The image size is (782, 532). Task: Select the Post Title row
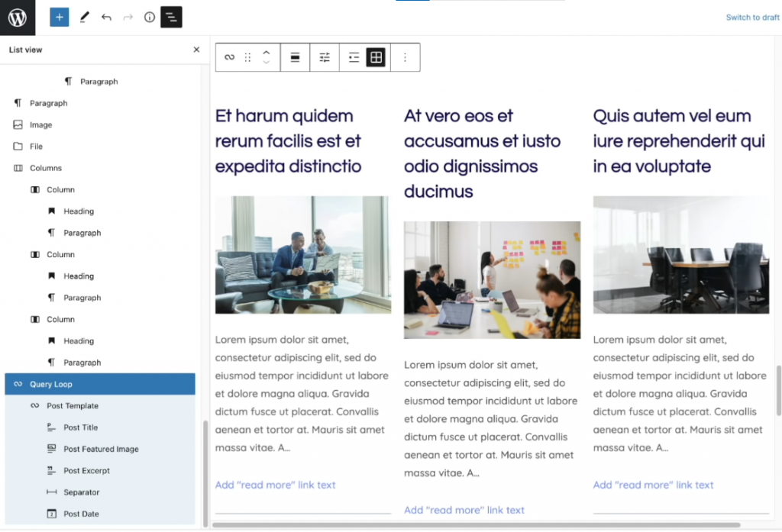point(100,427)
